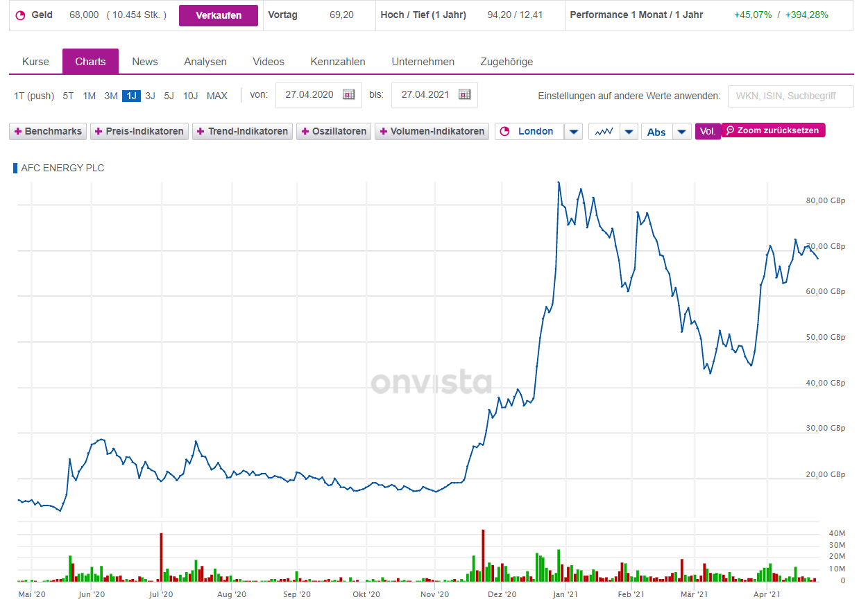The image size is (868, 604).
Task: Switch to the Charts tab
Action: [x=90, y=62]
